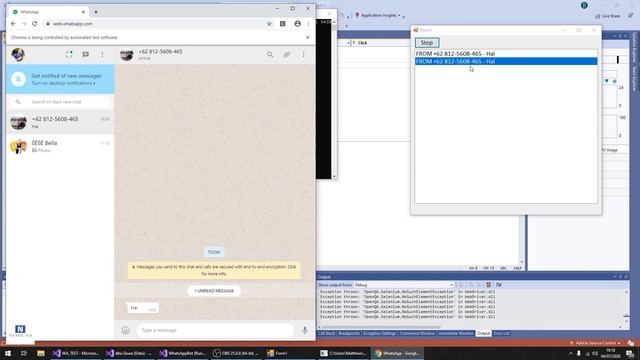Click the Type a message field
Screen dimensions: 640x360
click(215, 330)
